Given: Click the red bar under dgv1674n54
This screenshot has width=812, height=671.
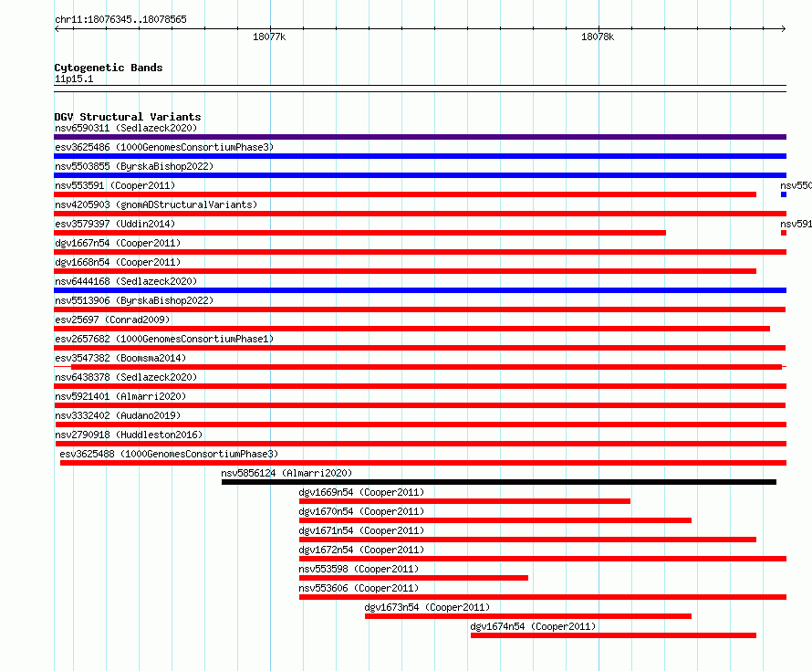Looking at the screenshot, I should tap(613, 635).
